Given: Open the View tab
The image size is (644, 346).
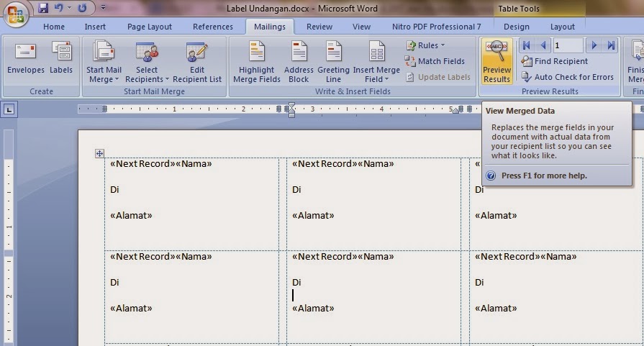Looking at the screenshot, I should pyautogui.click(x=361, y=27).
